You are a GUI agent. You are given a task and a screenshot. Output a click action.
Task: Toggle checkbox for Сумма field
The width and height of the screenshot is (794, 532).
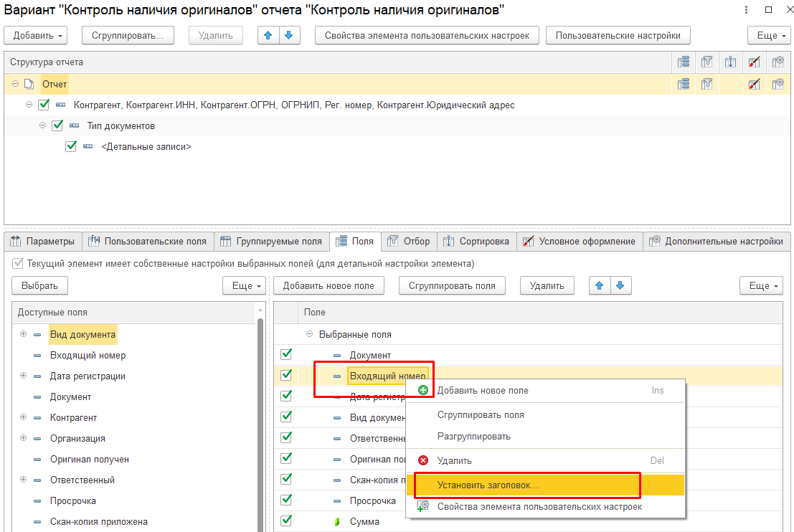[286, 520]
